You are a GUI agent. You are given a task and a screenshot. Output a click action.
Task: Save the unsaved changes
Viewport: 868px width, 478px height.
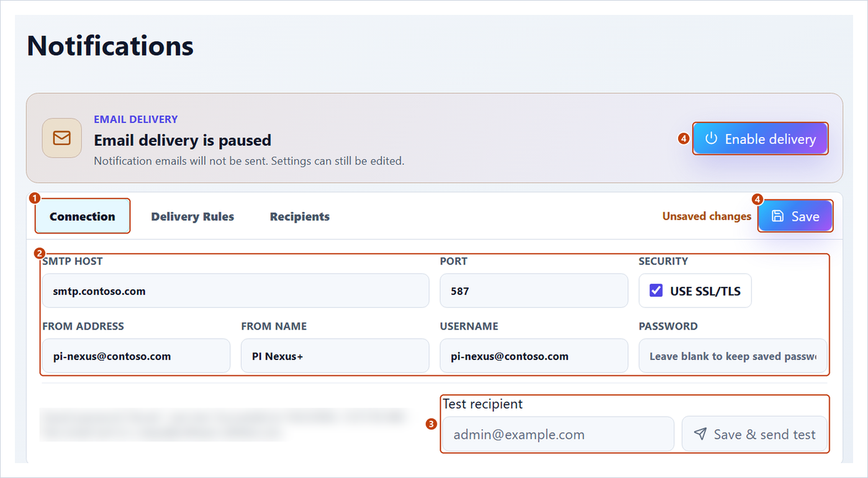point(795,216)
